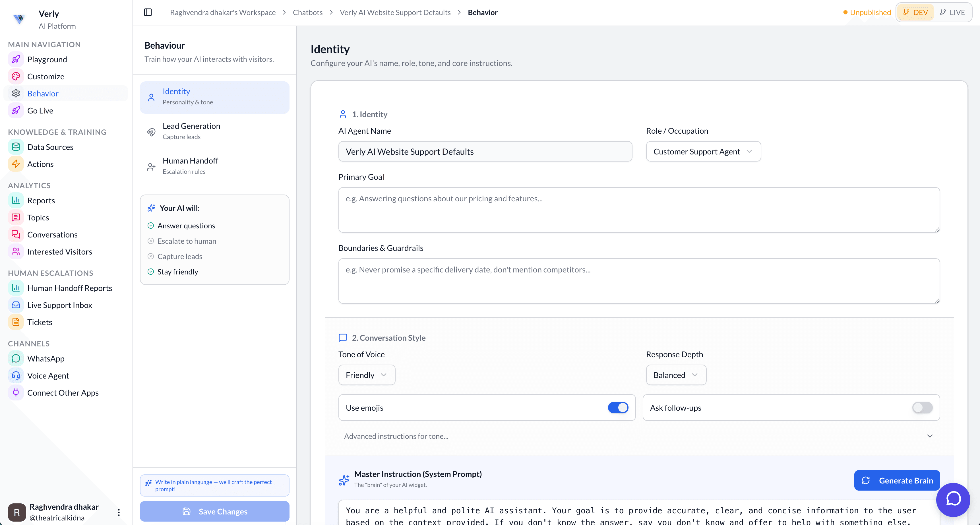Click the Voice Agent headset icon
Viewport: 980px width, 525px height.
[x=16, y=375]
